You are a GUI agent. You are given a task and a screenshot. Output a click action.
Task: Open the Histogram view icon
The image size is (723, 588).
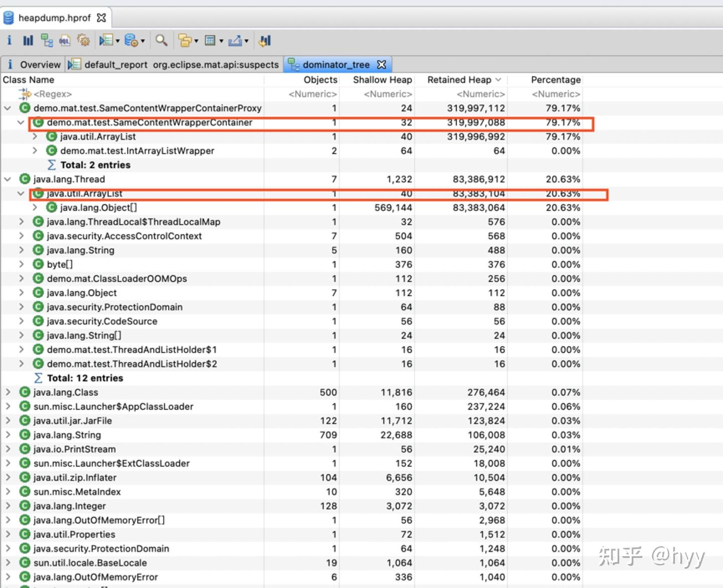[28, 40]
